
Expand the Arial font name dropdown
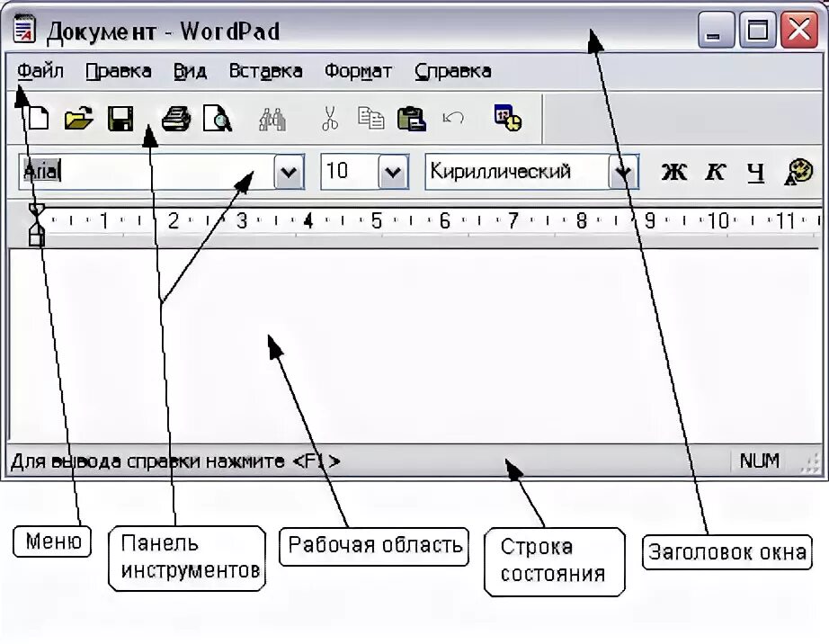290,172
